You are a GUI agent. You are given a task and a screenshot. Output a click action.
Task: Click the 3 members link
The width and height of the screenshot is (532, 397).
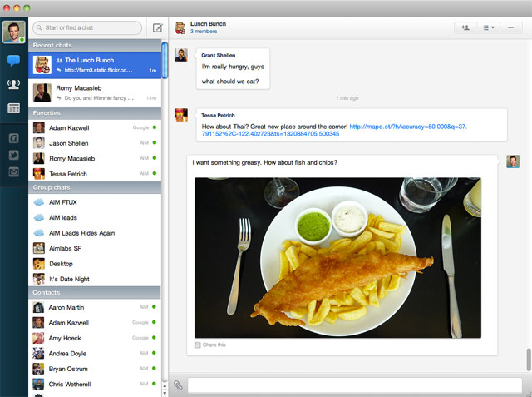click(x=204, y=32)
